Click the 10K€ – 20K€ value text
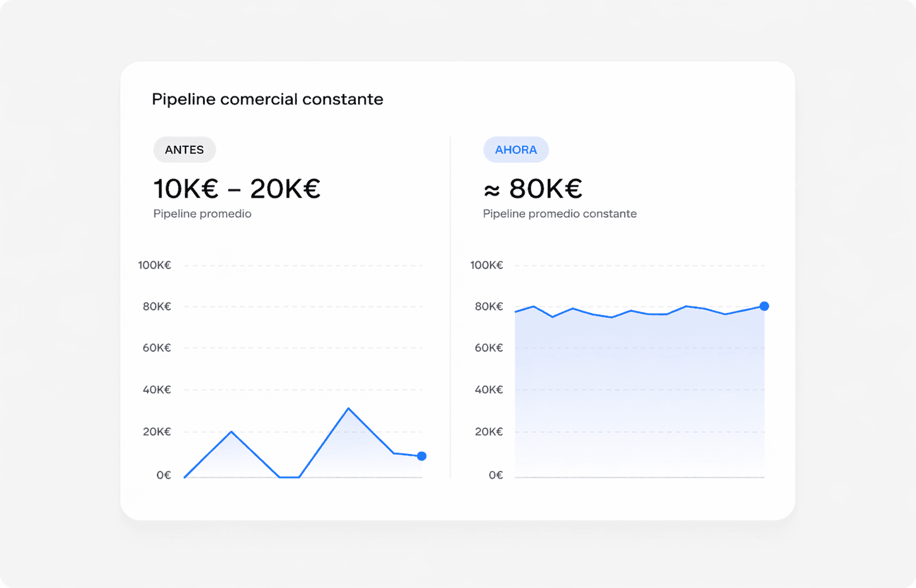This screenshot has width=916, height=588. click(x=236, y=188)
